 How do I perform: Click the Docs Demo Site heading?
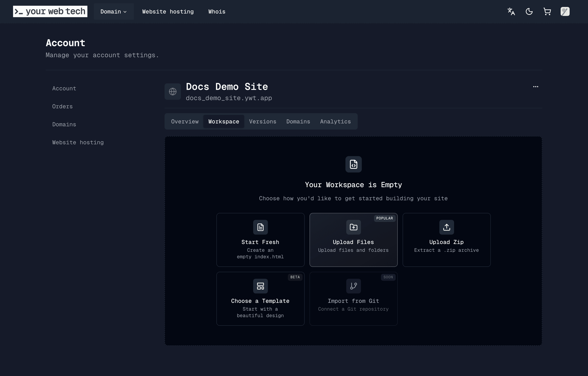pos(227,87)
